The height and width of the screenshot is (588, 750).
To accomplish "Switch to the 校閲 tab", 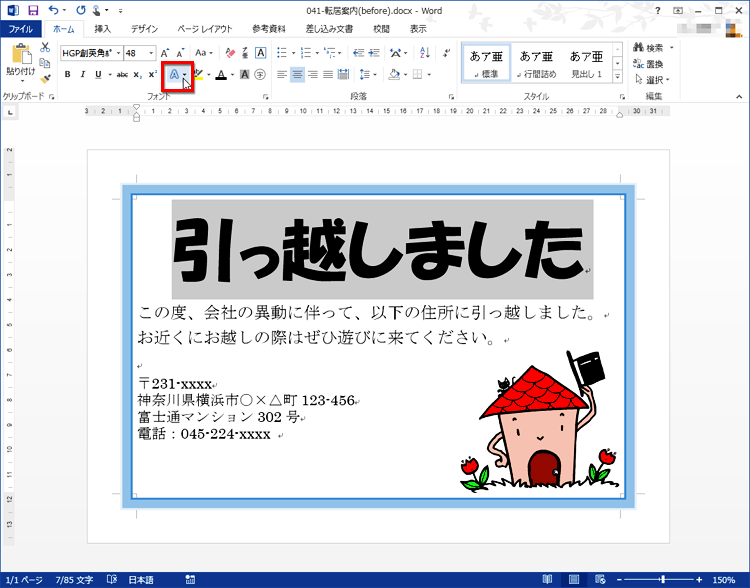I will pyautogui.click(x=381, y=29).
